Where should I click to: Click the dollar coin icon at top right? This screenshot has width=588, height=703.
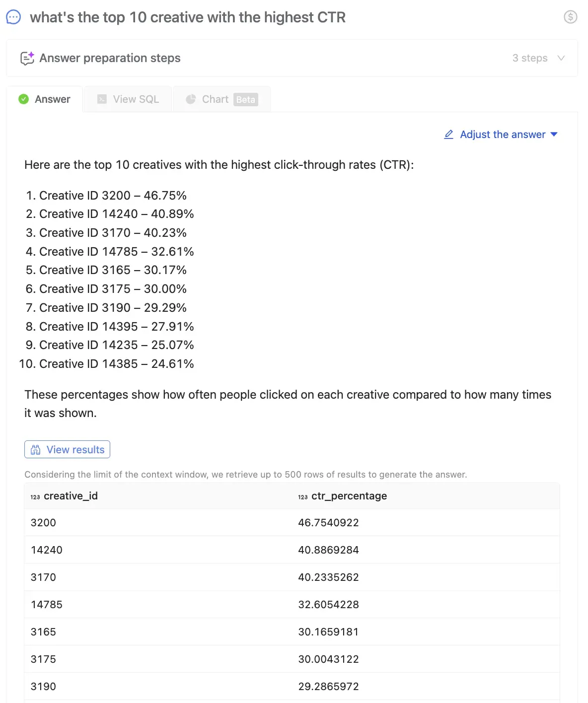pos(571,17)
